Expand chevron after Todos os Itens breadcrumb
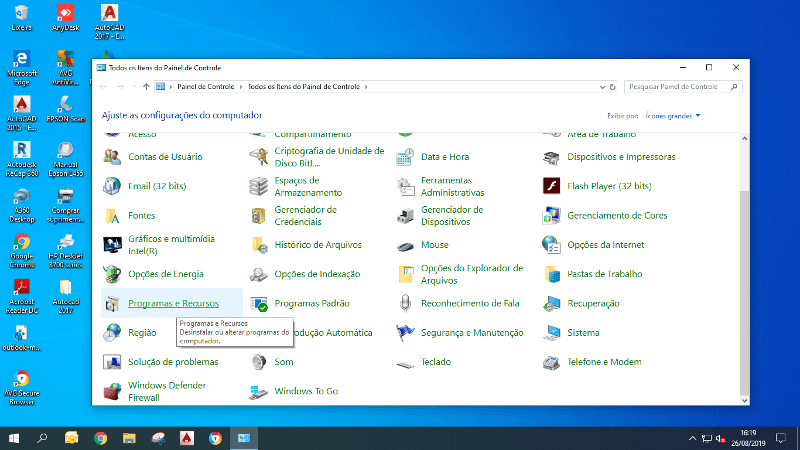This screenshot has width=800, height=450. pyautogui.click(x=366, y=87)
